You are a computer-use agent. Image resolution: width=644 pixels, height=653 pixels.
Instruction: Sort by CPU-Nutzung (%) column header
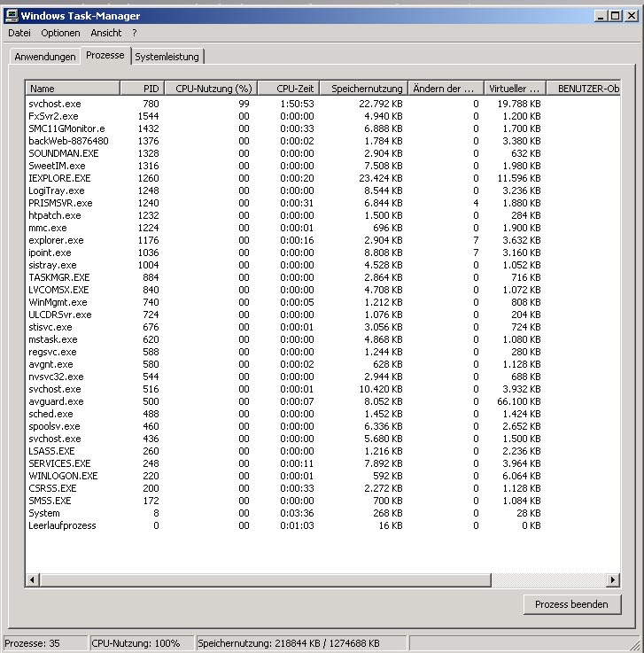pos(211,89)
